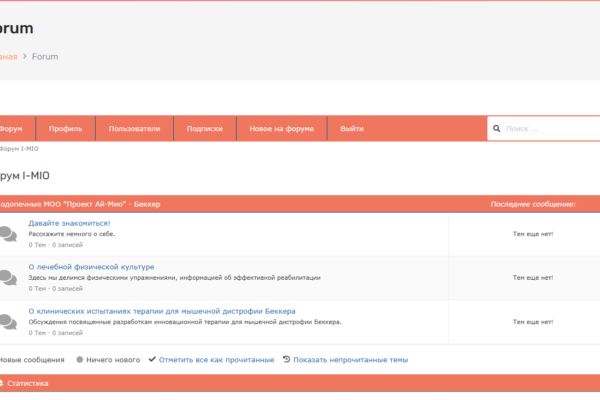
Task: Click the description about физическими упражнениями
Action: (x=174, y=278)
